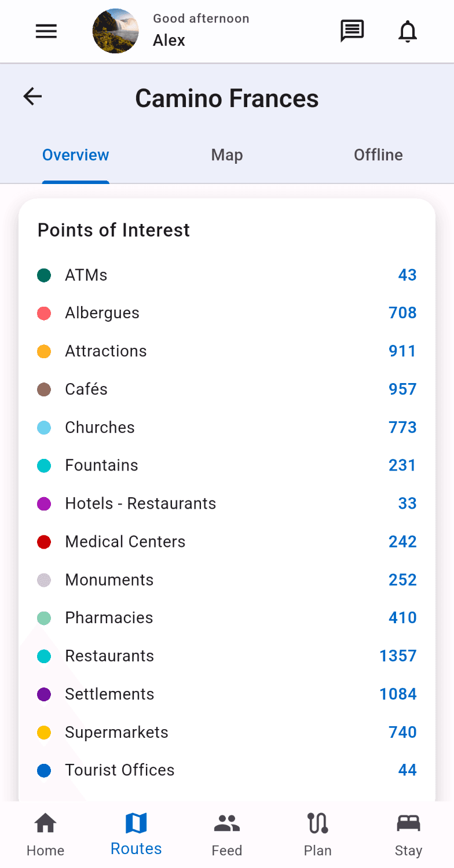The image size is (454, 868).
Task: Tap the notifications bell icon
Action: tap(408, 31)
